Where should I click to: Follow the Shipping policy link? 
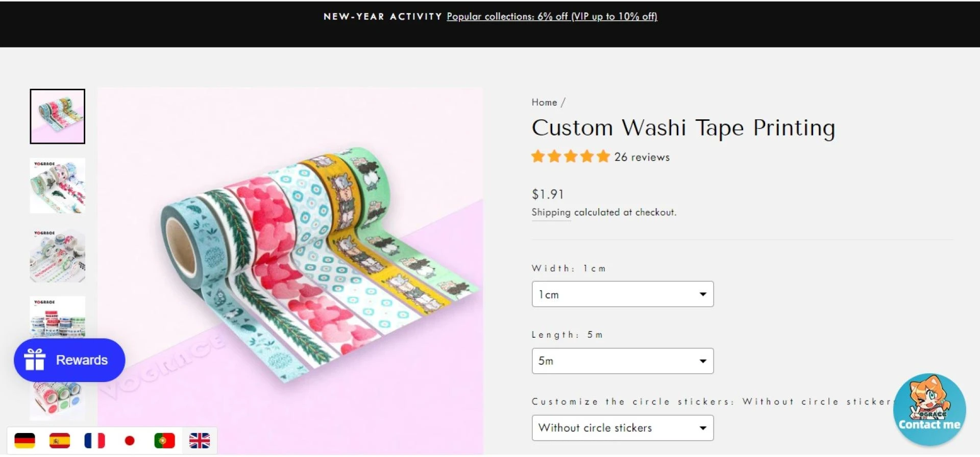click(x=551, y=212)
